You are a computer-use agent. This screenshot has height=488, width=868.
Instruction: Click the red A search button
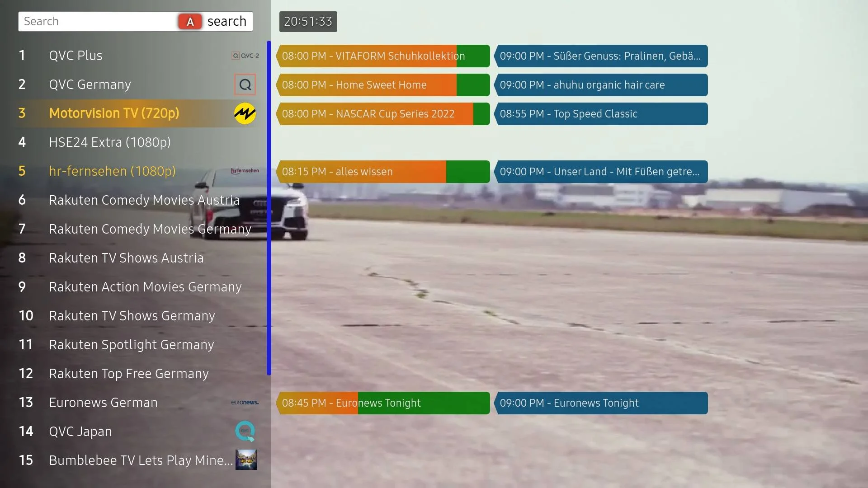coord(190,21)
